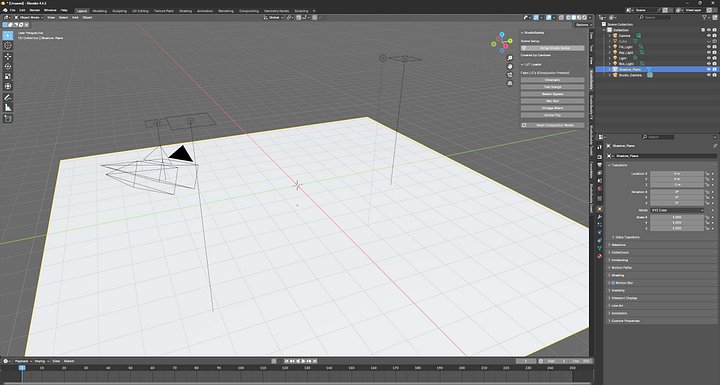Screen dimensions: 720x385
Task: Open the Scene properties tab
Action: point(599,181)
